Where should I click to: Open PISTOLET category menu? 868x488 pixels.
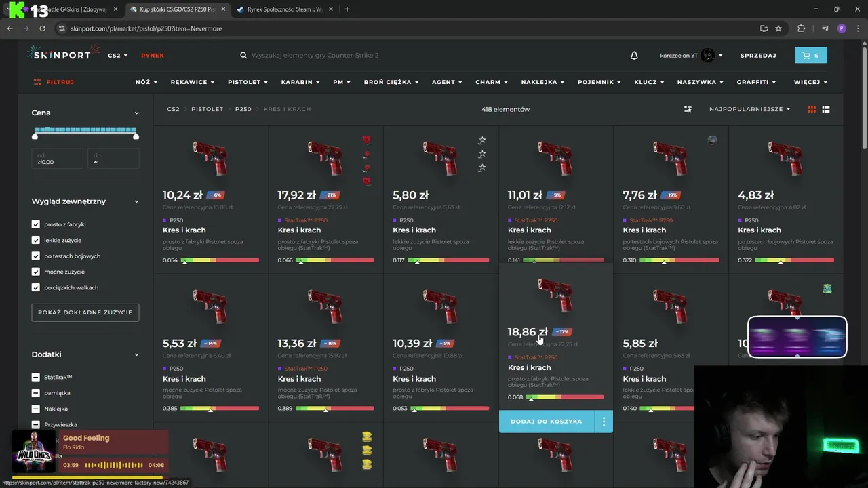[x=248, y=82]
